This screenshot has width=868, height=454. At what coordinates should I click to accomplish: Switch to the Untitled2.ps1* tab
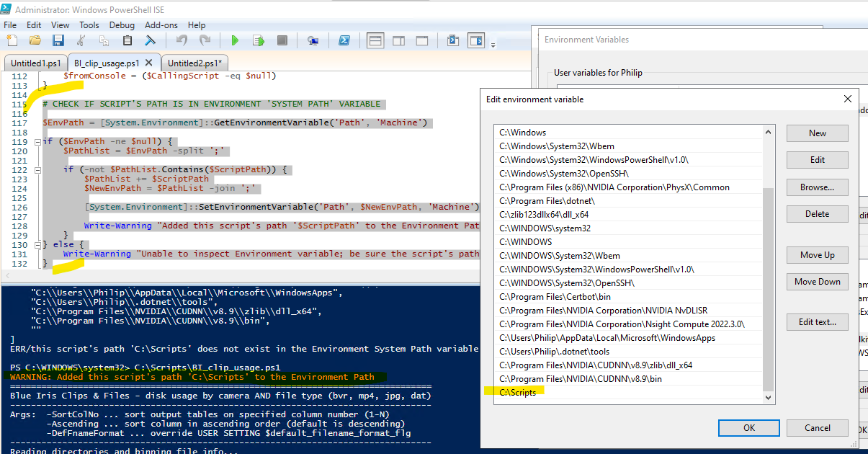click(194, 63)
